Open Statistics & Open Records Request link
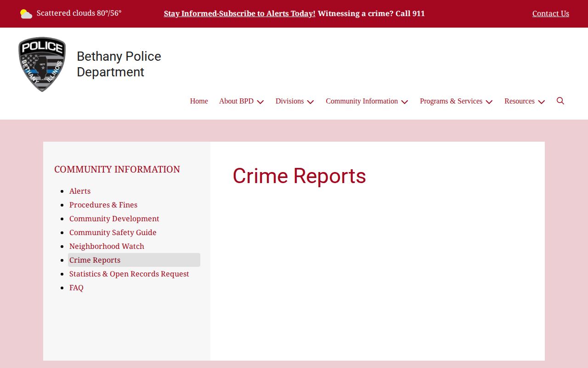Screen dimensions: 588x368 coord(129,274)
